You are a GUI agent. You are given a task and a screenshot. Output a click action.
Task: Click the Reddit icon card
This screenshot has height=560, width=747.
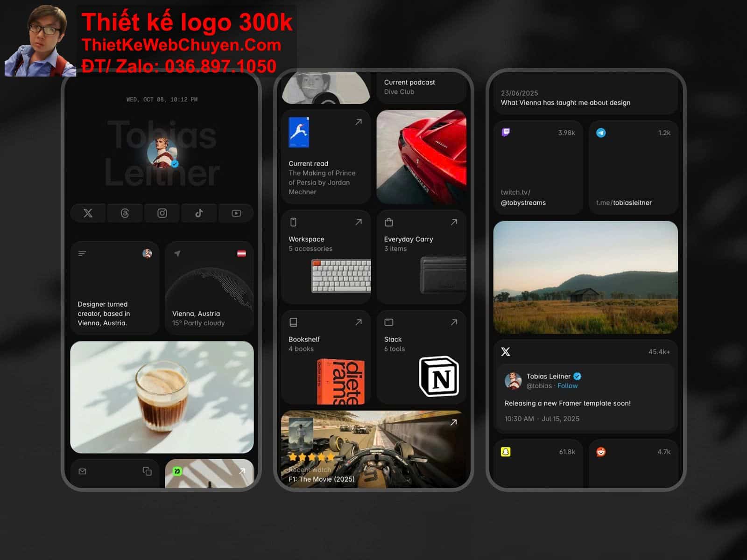[x=601, y=452]
